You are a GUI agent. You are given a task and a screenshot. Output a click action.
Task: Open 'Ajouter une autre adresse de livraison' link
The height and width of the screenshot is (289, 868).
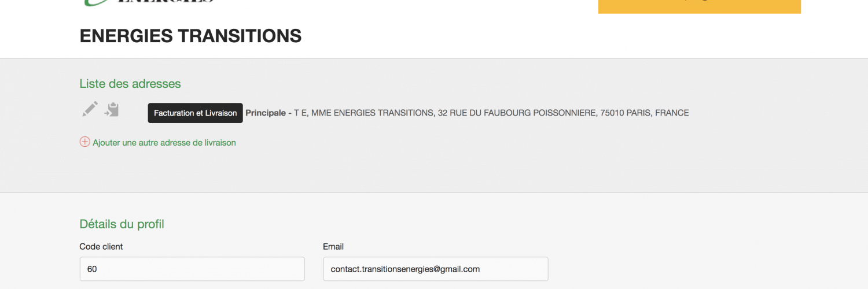164,142
